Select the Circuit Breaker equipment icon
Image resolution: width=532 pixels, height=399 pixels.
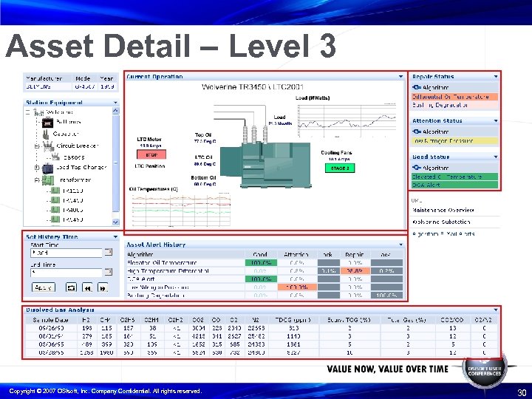(49, 146)
